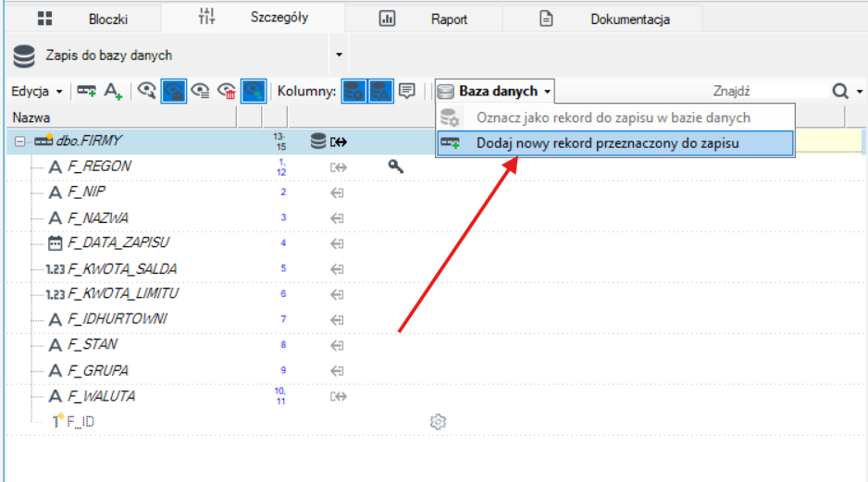Select the F_DATA_ZAPISU field
Screen dimensions: 868x482
point(118,242)
